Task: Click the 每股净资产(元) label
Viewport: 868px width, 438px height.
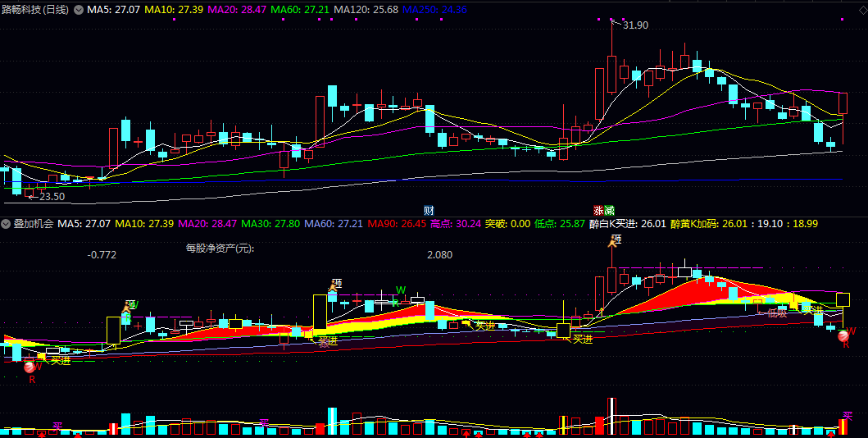Action: click(x=220, y=249)
